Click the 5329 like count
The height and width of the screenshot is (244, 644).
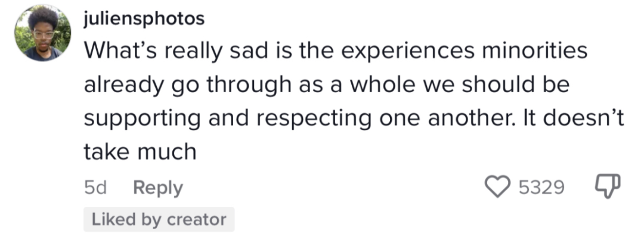point(541,187)
